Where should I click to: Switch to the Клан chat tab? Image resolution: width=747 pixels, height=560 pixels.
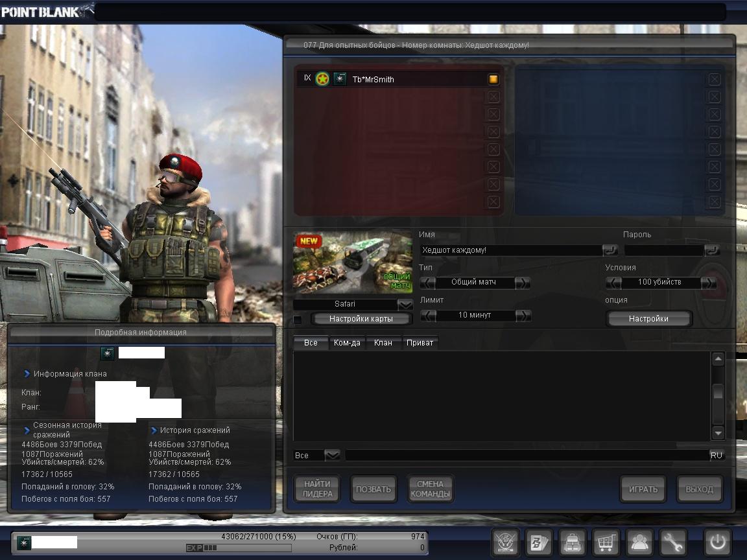click(383, 342)
